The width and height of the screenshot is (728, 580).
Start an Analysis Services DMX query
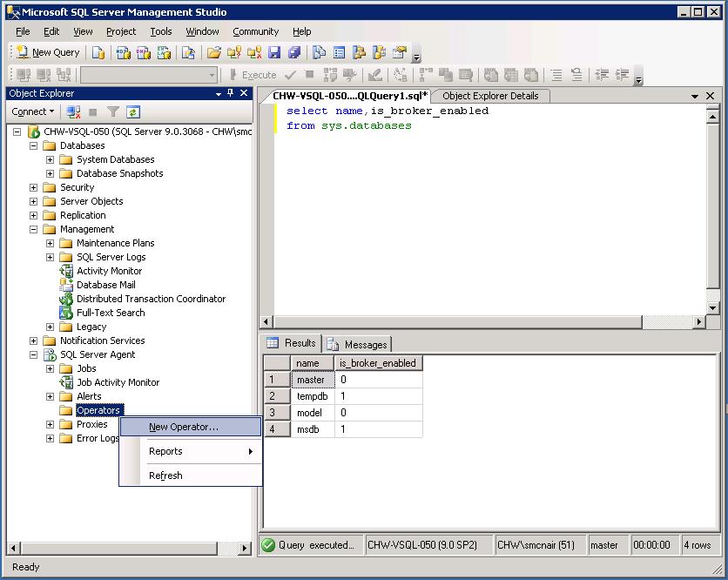(144, 52)
